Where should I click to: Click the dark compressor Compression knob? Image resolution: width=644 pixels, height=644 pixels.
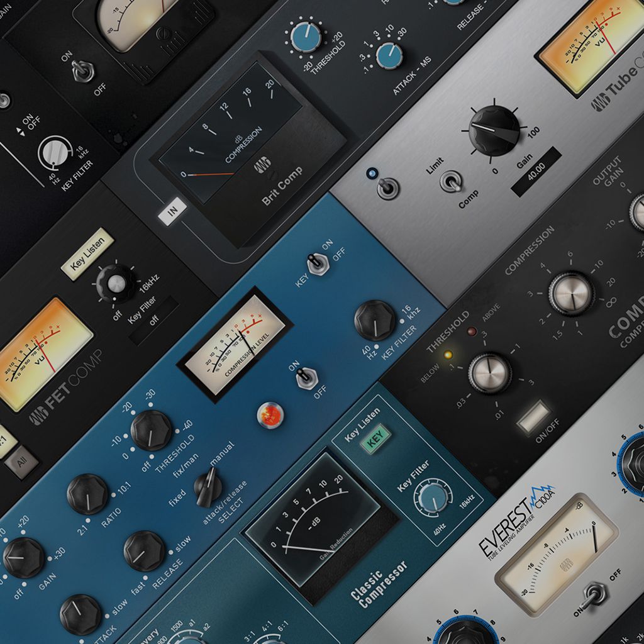pos(571,294)
